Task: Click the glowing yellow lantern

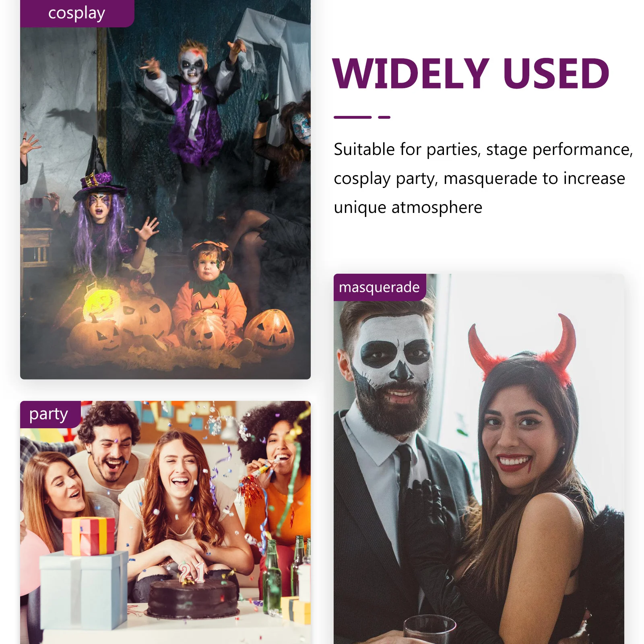Action: [x=101, y=304]
